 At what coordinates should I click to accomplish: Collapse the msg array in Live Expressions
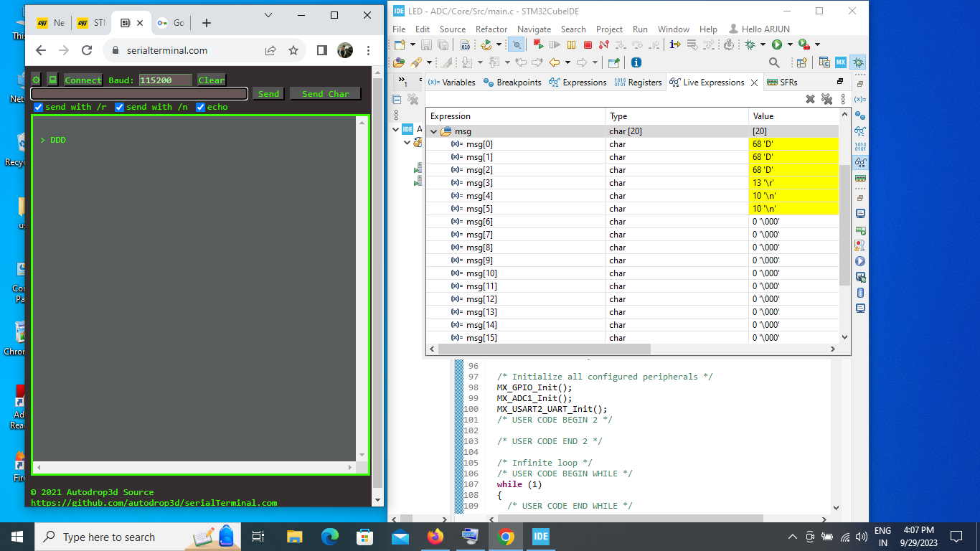click(433, 131)
